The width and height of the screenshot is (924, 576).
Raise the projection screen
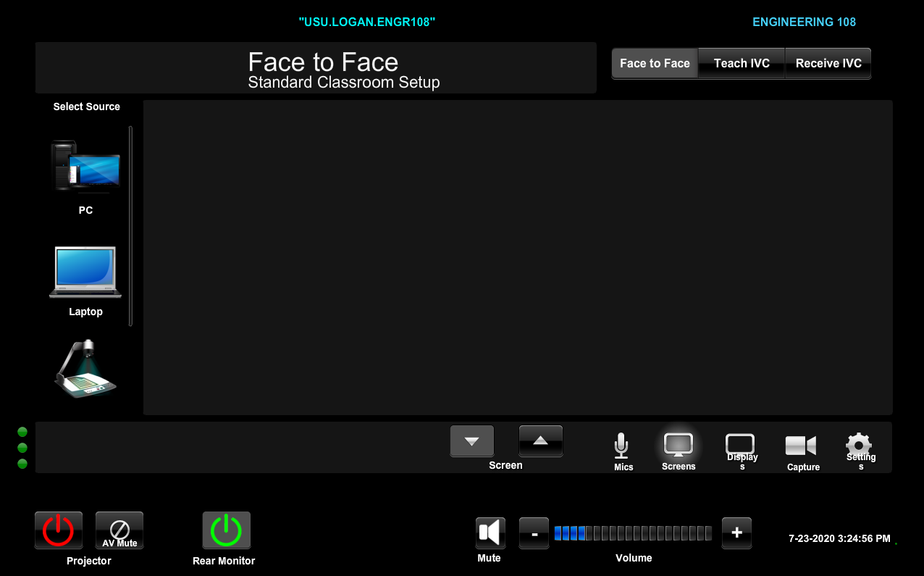(540, 441)
